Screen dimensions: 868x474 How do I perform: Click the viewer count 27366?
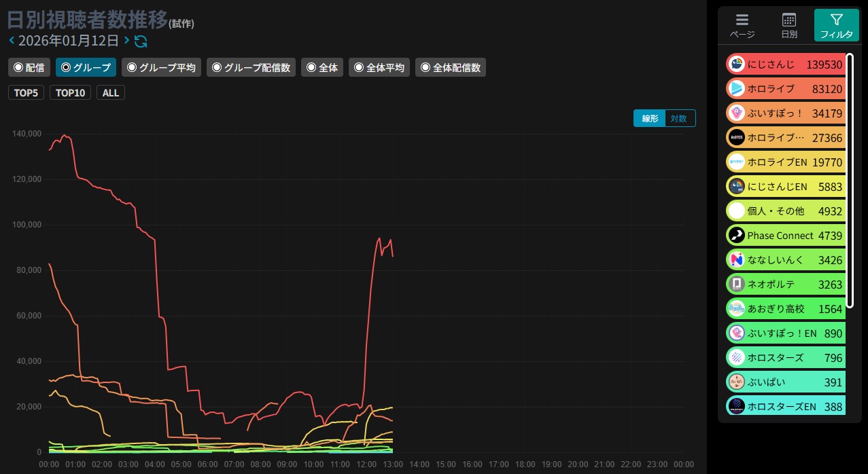(x=827, y=138)
